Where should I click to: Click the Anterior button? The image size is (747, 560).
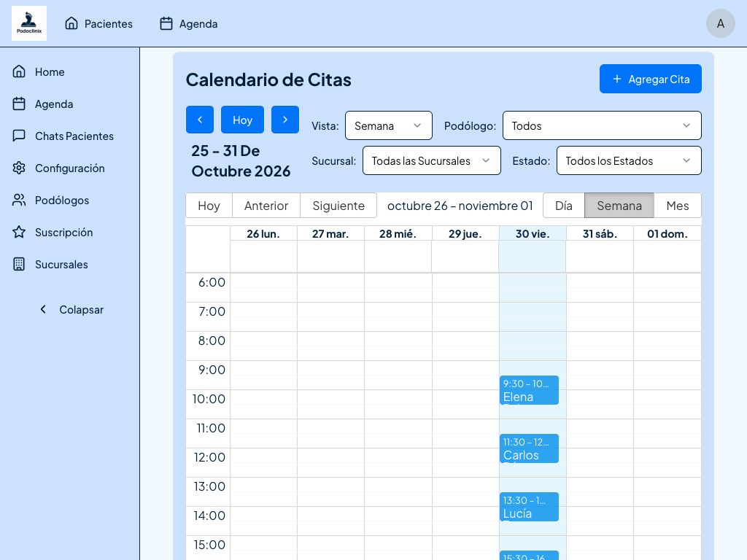click(x=266, y=206)
